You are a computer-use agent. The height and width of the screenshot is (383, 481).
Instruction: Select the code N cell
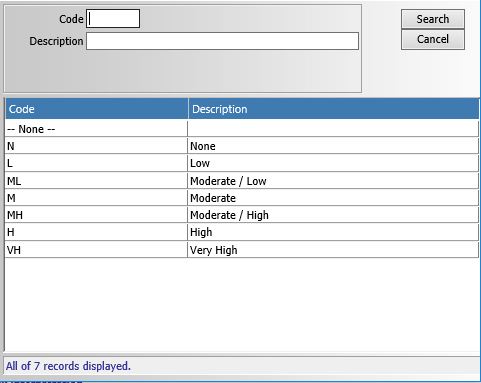coord(96,146)
